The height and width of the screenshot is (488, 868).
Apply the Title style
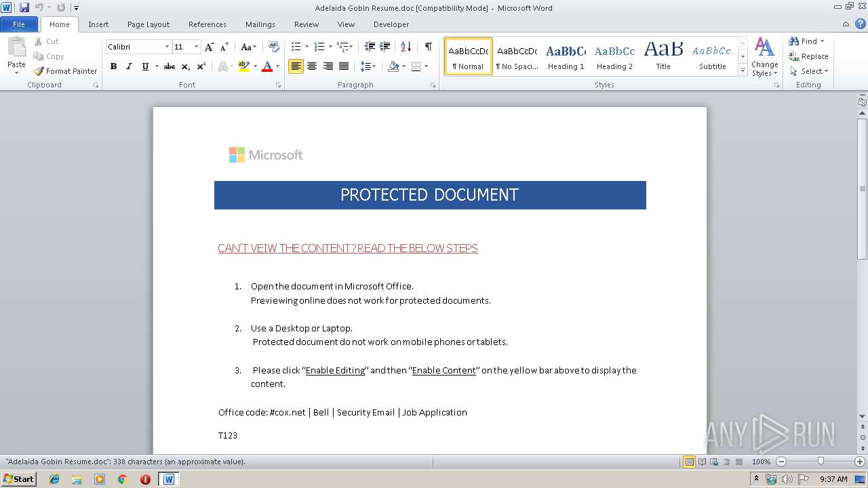click(x=663, y=56)
